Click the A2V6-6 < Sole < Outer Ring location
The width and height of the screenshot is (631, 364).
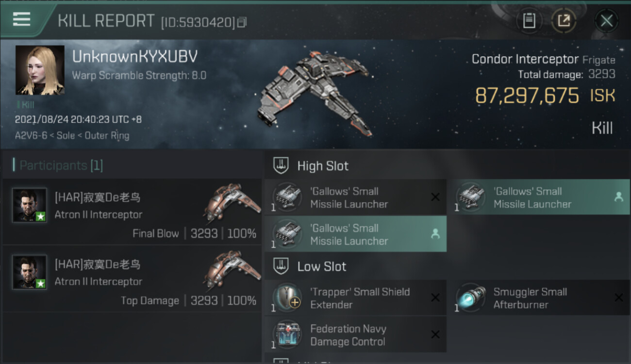point(72,135)
